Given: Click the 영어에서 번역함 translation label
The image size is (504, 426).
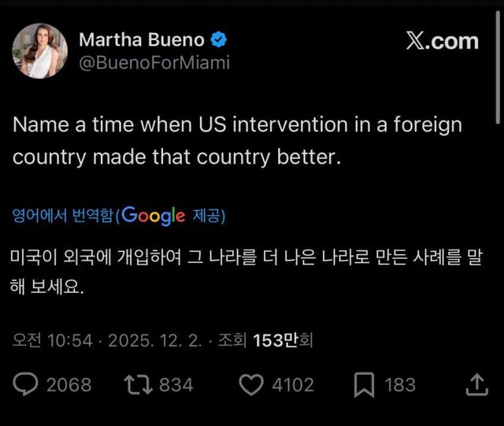Looking at the screenshot, I should (x=62, y=216).
